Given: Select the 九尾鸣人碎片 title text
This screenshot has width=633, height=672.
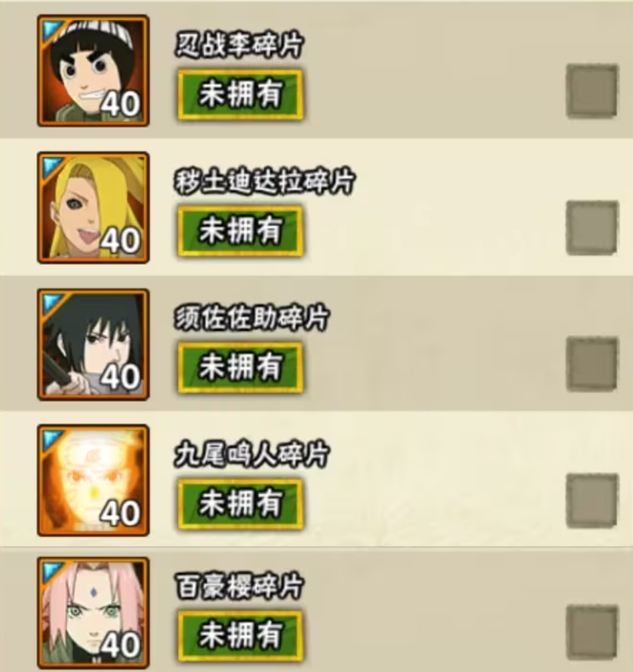Looking at the screenshot, I should click(252, 454).
